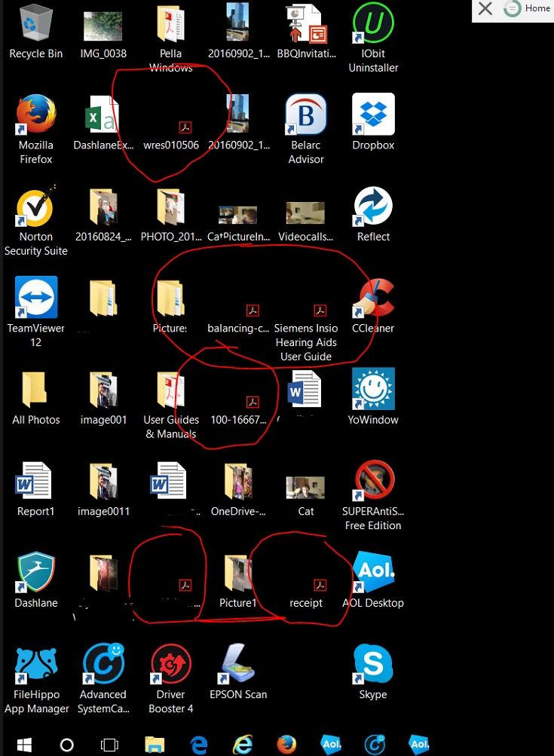This screenshot has height=756, width=554.
Task: Open Belarc Advisor shortcut
Action: [306, 115]
